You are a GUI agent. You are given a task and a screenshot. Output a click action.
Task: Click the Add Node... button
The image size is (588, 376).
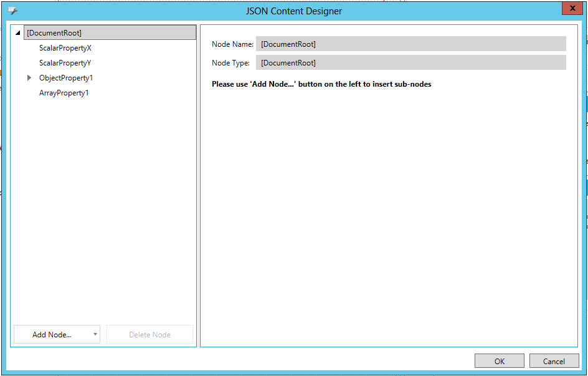point(52,335)
